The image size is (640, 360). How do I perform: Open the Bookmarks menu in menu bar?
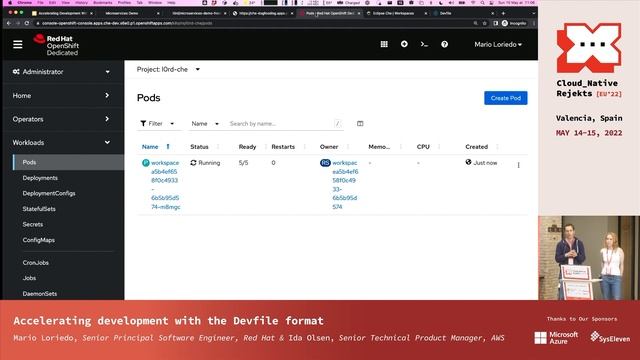point(102,2)
